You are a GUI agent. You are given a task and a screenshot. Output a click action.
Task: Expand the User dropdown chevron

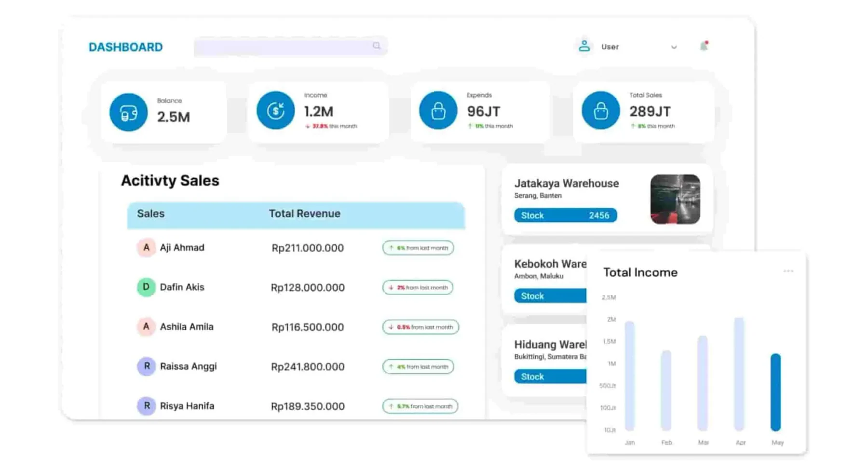674,47
